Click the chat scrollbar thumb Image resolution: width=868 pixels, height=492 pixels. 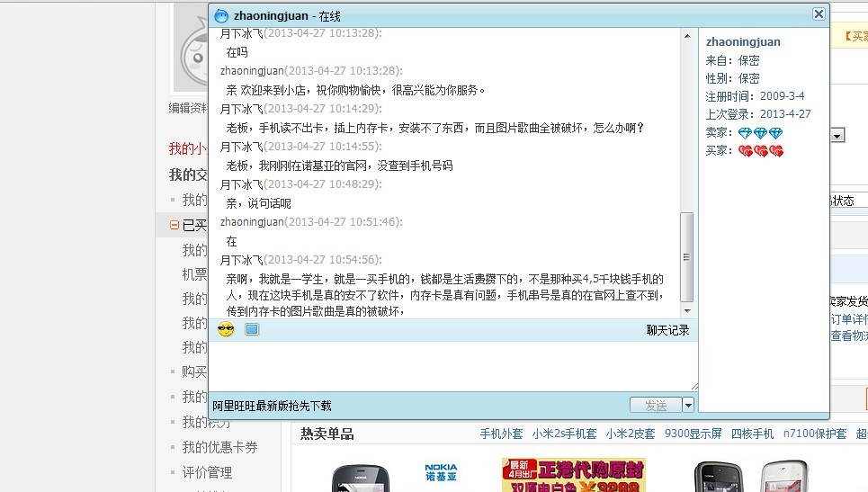click(686, 256)
